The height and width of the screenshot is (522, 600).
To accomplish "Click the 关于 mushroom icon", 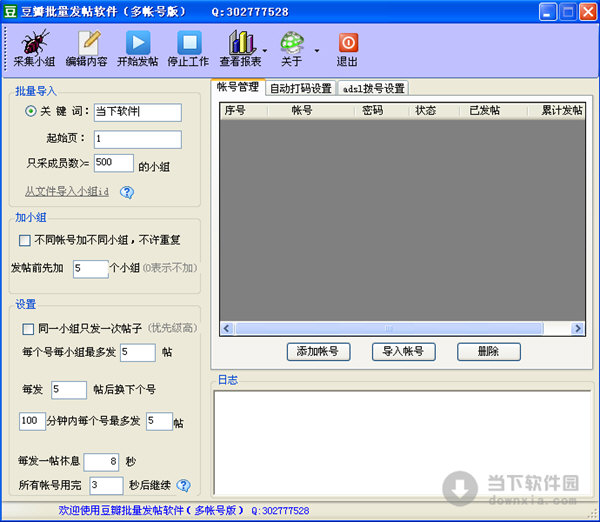I will click(x=292, y=42).
